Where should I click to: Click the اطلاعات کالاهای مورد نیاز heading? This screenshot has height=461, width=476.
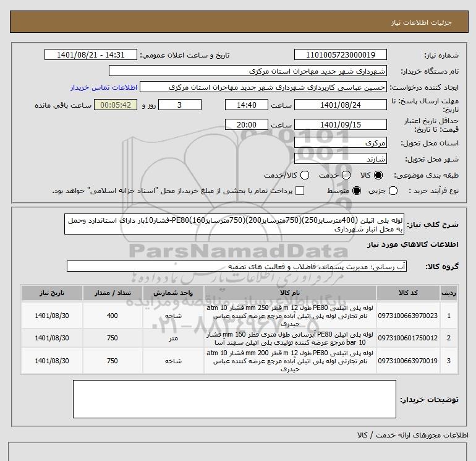(x=413, y=244)
